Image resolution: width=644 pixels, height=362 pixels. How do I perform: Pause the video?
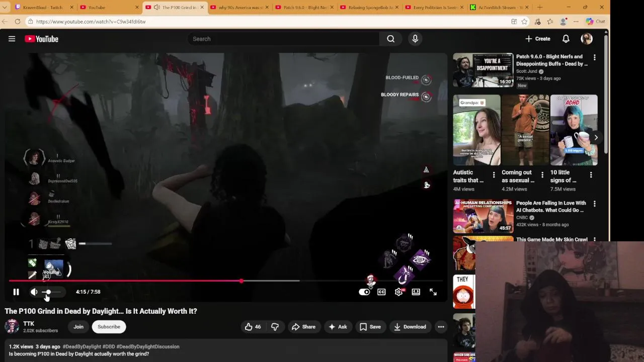click(16, 292)
